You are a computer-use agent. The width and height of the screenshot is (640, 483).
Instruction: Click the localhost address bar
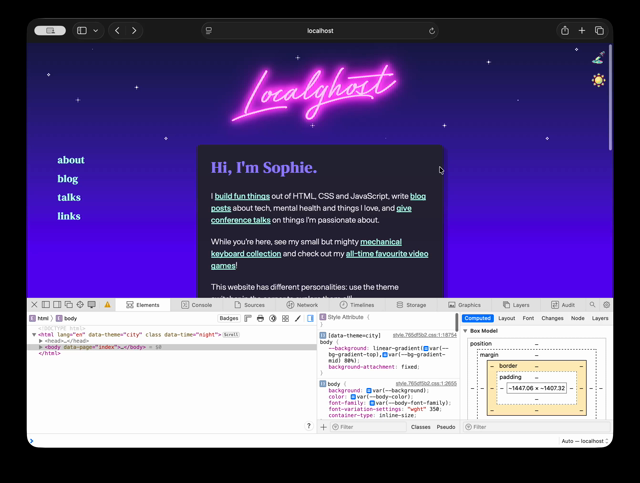pos(320,31)
